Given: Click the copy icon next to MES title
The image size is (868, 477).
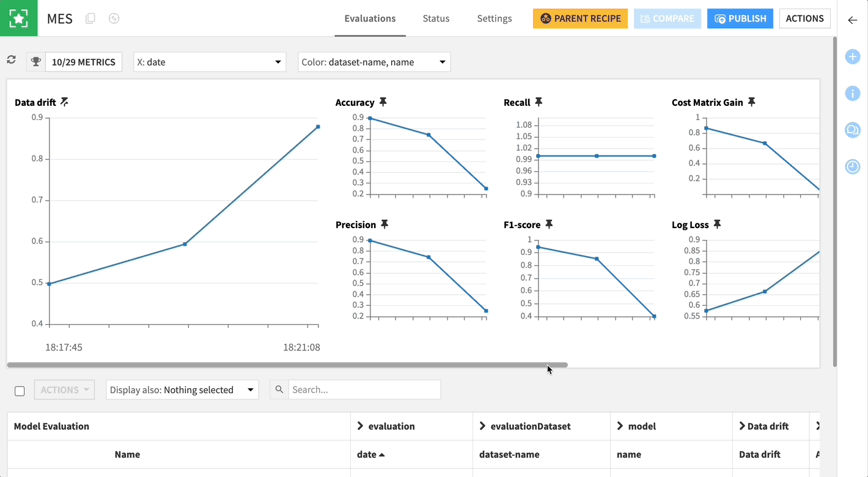Looking at the screenshot, I should click(x=90, y=18).
